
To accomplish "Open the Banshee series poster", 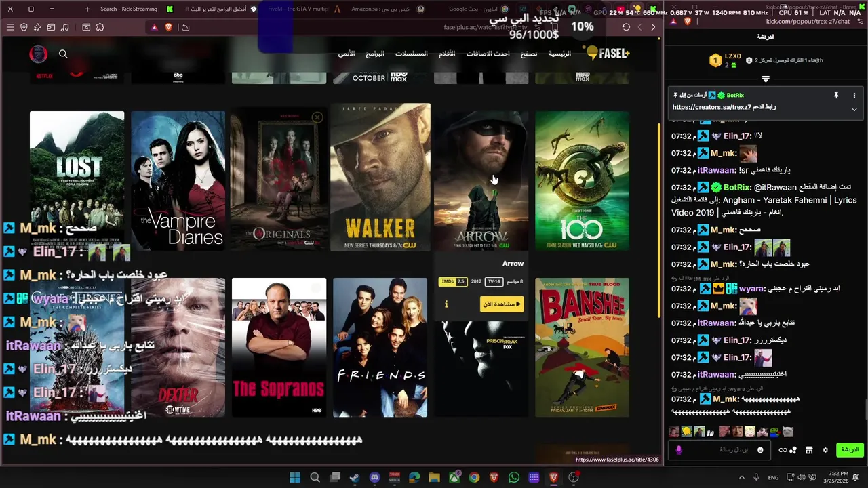I will (x=582, y=347).
